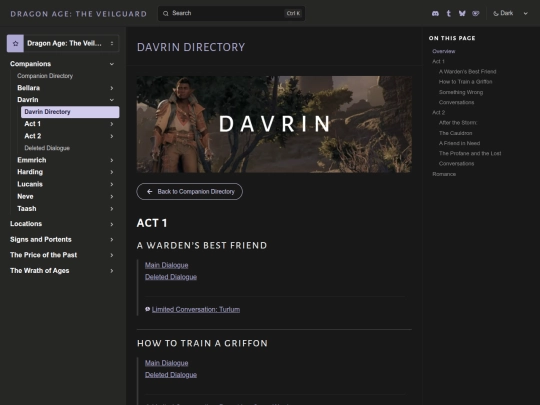
Task: Open Deleted Dialogue under How to Train a Griffon
Action: [171, 375]
